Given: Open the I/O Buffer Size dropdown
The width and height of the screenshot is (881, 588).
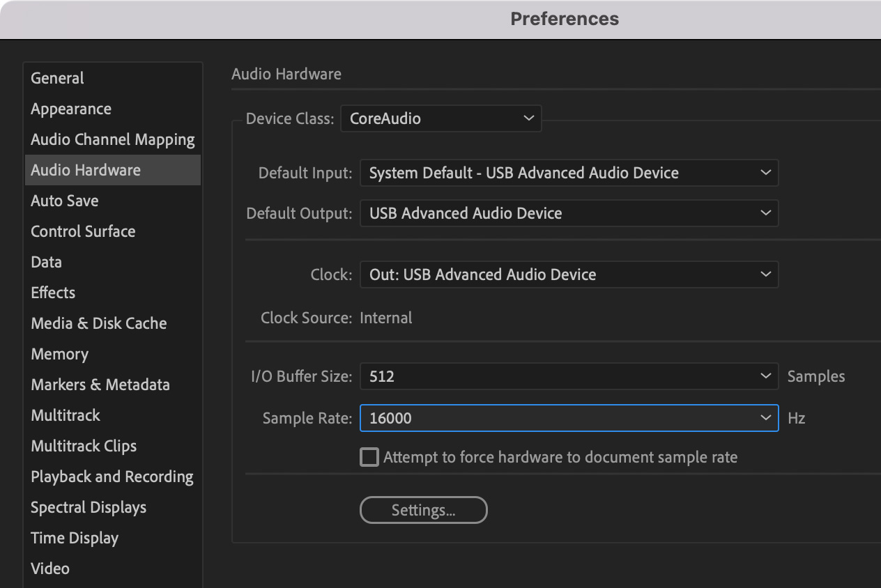Looking at the screenshot, I should (x=569, y=376).
